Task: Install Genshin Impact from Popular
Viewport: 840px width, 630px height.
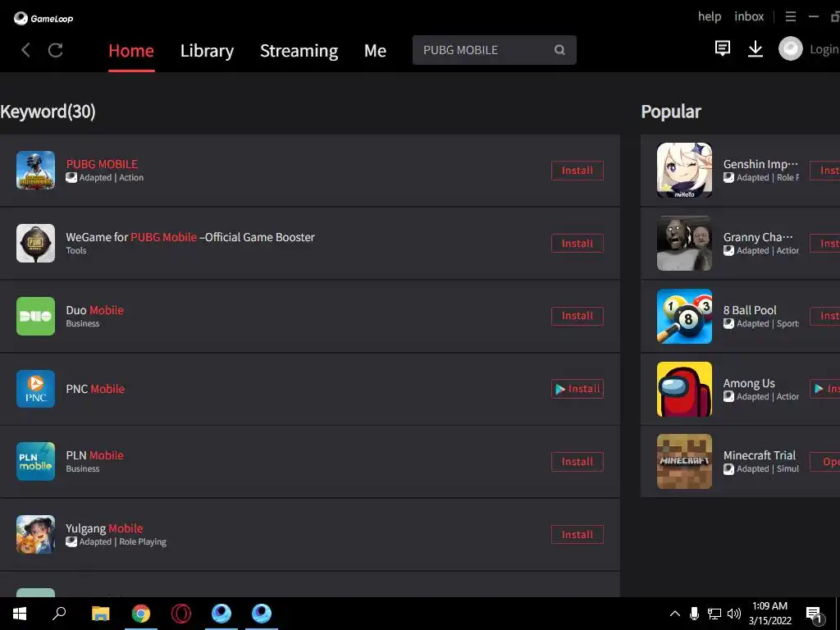Action: [x=825, y=171]
